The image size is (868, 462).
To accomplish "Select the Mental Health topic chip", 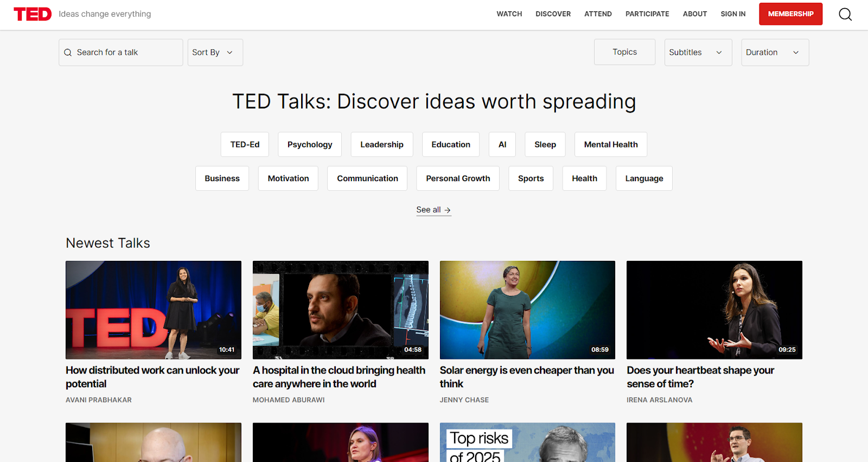I will (611, 145).
